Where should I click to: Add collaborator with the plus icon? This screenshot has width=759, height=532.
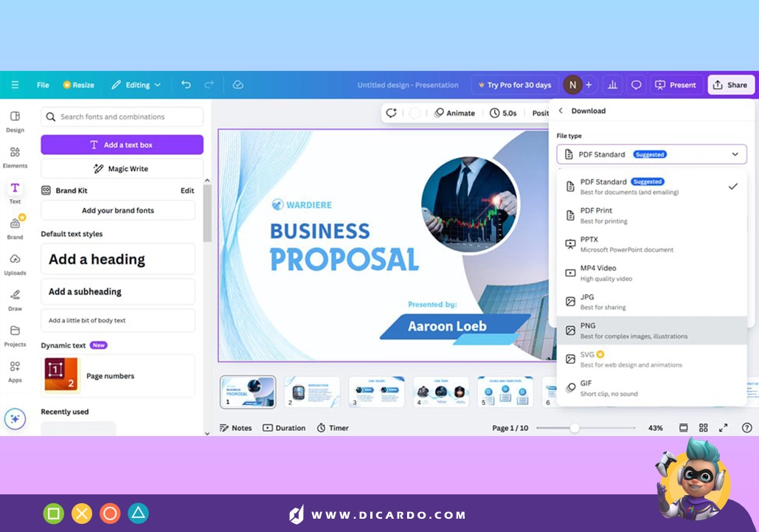click(589, 85)
